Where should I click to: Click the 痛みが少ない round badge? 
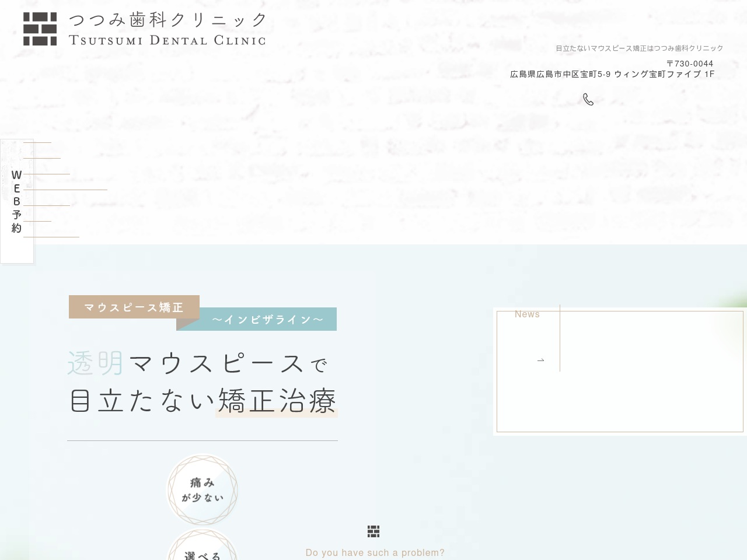coord(203,490)
